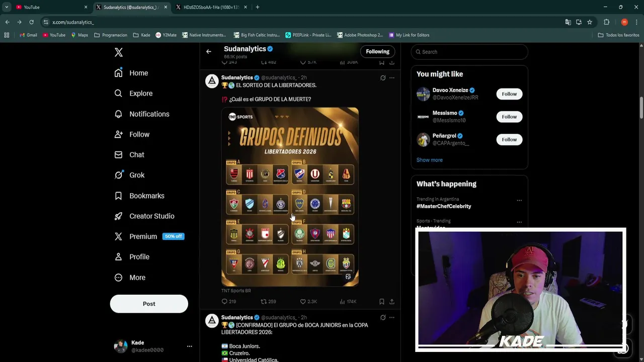Open the apps grid icon in bookmarks bar
This screenshot has height=362, width=644.
tap(7, 35)
